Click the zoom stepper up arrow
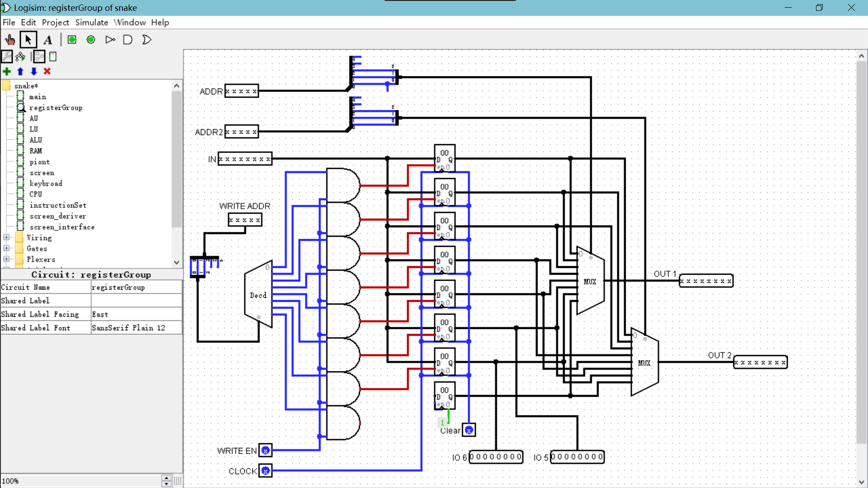Viewport: 868px width, 488px height. click(166, 478)
